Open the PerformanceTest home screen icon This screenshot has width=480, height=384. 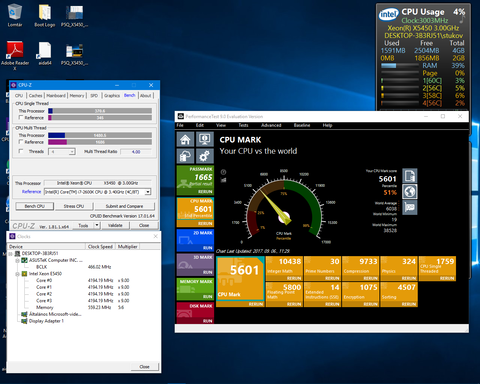185,139
